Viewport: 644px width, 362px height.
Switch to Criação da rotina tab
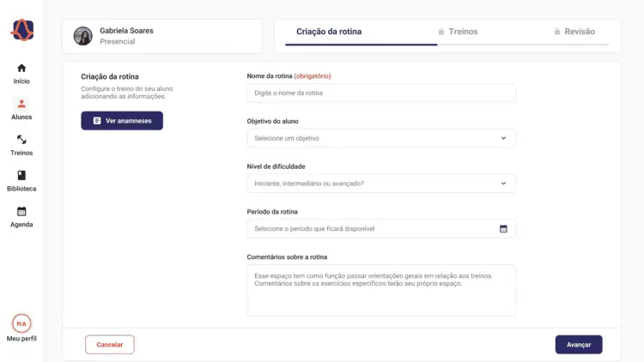pos(329,32)
